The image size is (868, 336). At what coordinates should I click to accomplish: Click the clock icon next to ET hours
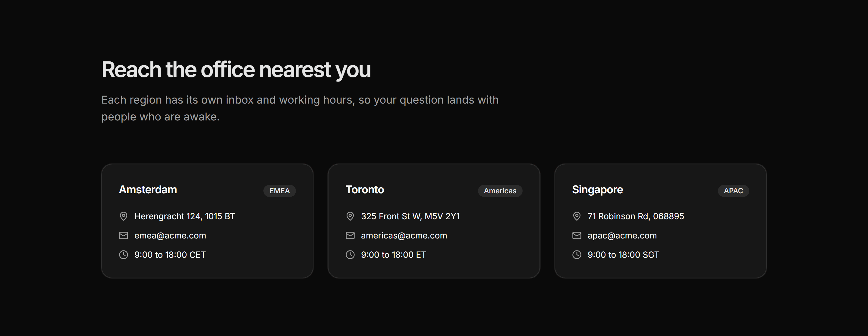(350, 255)
